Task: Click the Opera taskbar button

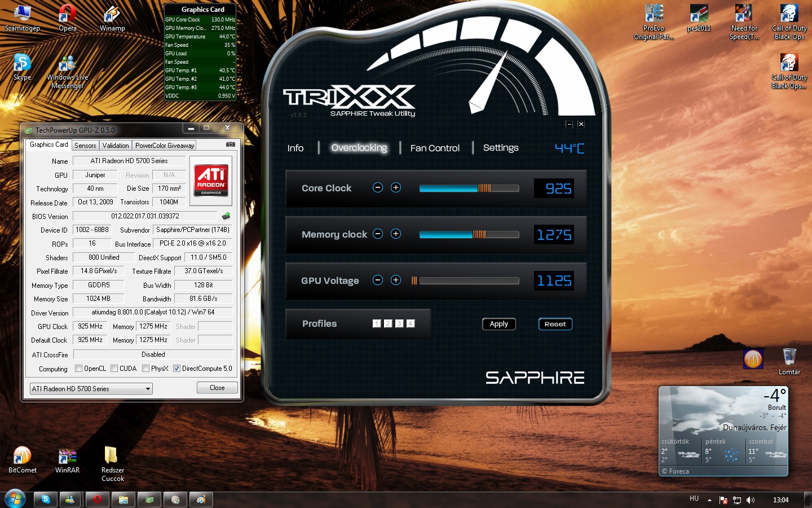Action: (x=97, y=500)
